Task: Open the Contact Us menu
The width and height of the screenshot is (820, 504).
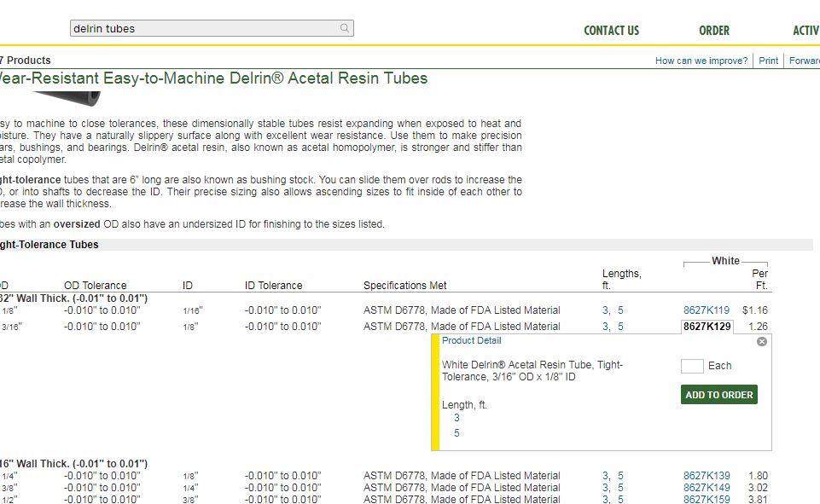Action: point(611,31)
